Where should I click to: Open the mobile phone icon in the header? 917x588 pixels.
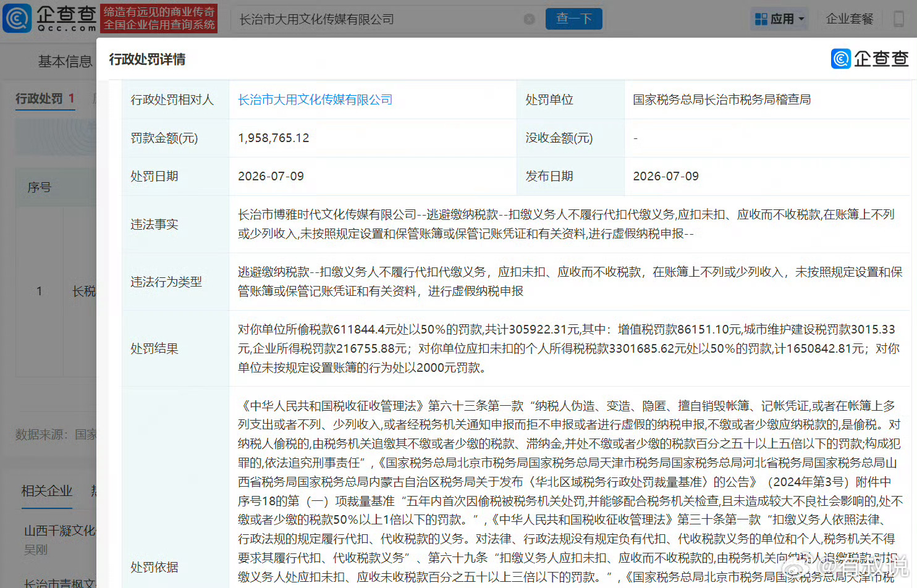[x=899, y=19]
